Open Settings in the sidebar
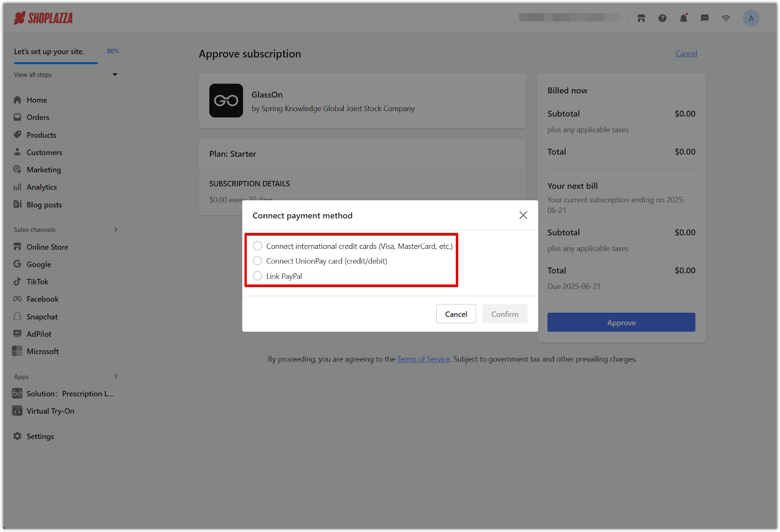This screenshot has width=780, height=532. [40, 437]
